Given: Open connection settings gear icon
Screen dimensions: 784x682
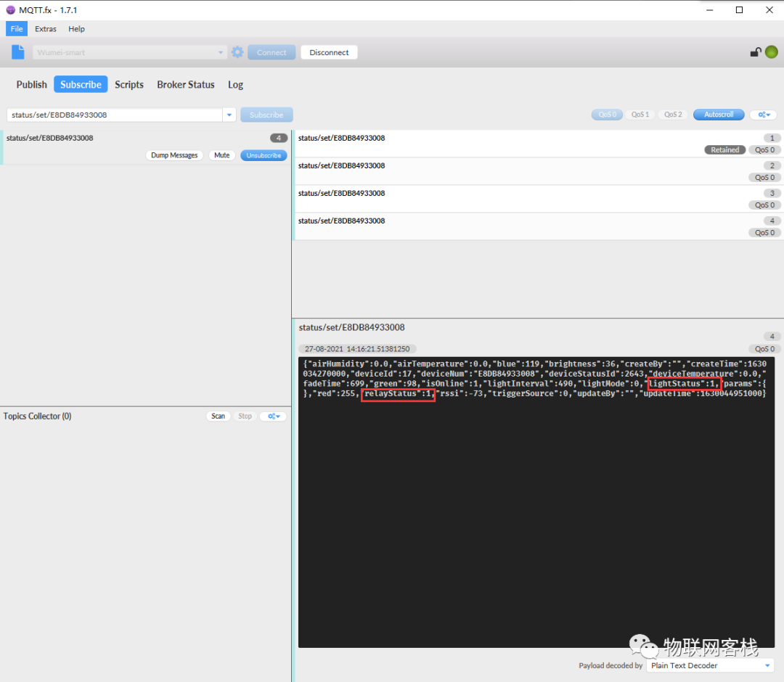Looking at the screenshot, I should pos(237,52).
